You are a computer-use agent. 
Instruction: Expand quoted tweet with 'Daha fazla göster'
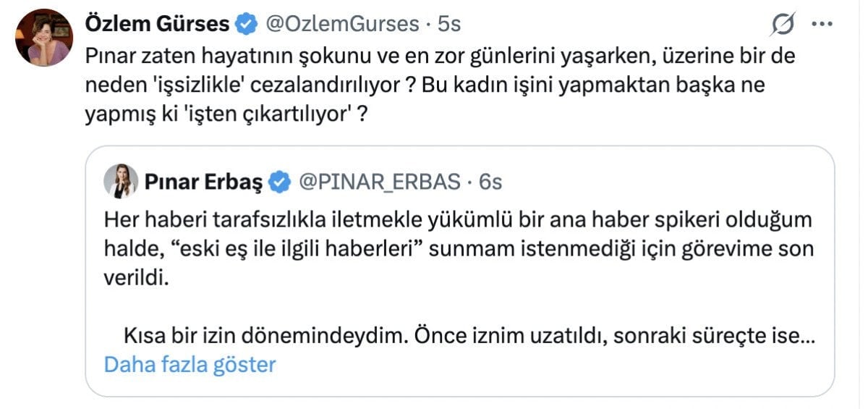click(x=190, y=363)
